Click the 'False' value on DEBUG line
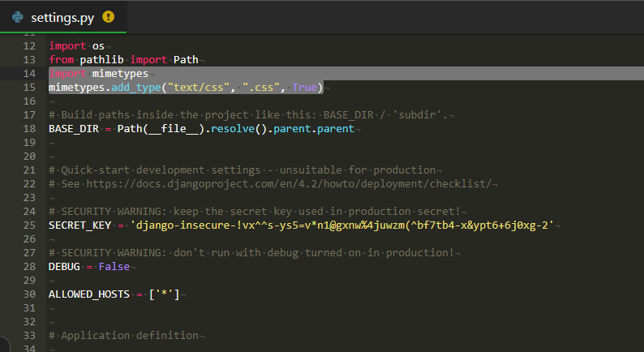The height and width of the screenshot is (352, 644). point(114,267)
